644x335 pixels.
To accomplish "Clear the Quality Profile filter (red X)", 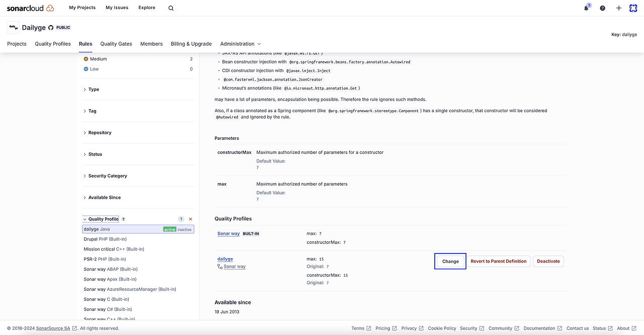I will pos(190,219).
